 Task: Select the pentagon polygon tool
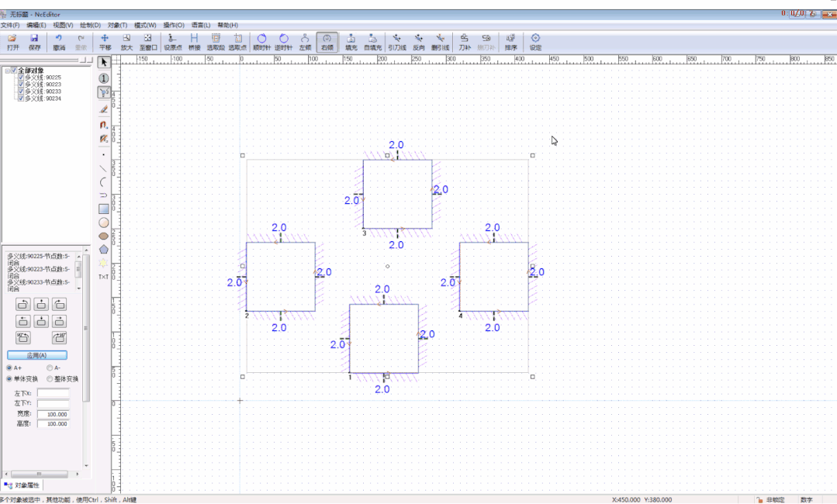[x=103, y=249]
